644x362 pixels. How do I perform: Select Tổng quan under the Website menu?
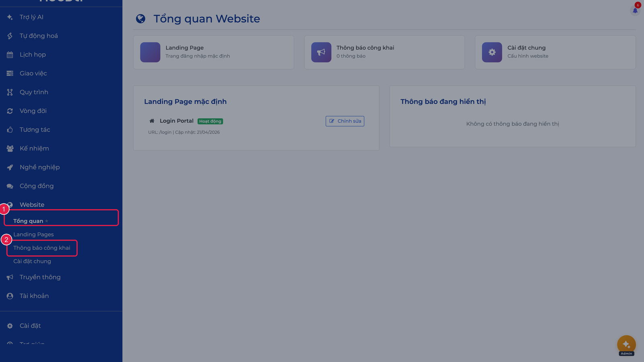28,221
